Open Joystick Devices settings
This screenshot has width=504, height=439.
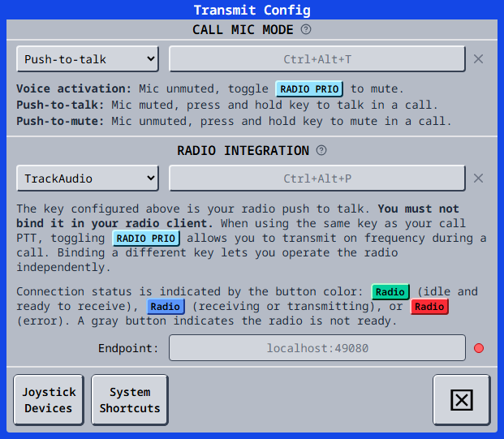tap(49, 400)
